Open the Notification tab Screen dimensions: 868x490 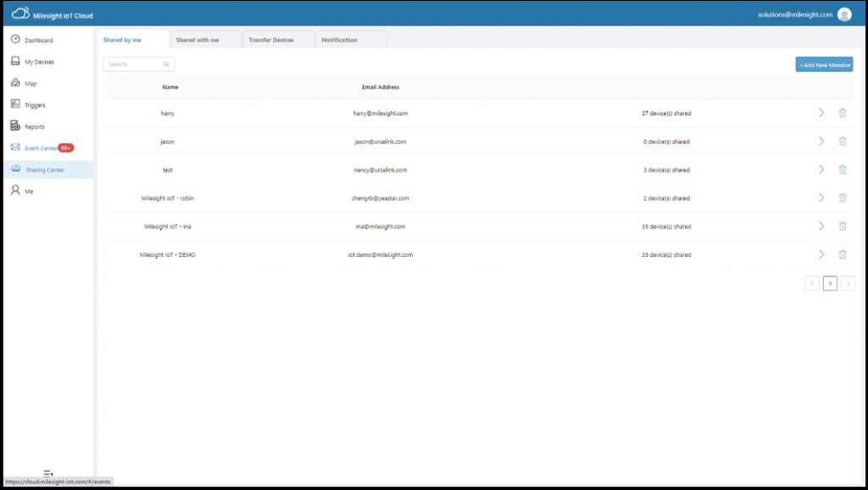(351, 40)
